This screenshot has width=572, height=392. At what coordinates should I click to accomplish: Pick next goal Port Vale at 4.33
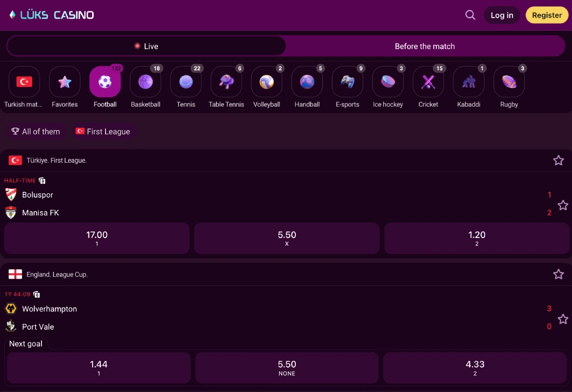point(475,368)
